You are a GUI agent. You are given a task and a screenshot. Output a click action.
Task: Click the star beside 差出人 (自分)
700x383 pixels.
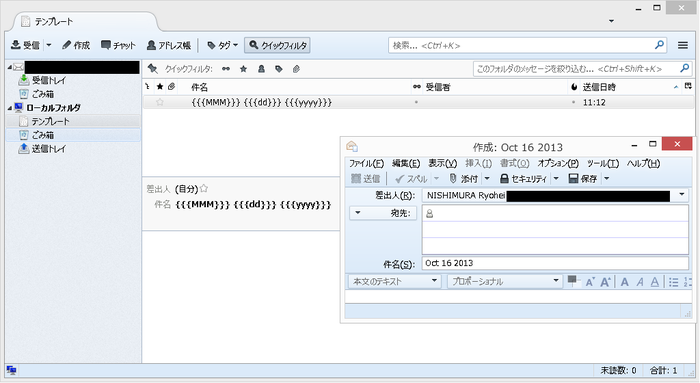pos(204,188)
